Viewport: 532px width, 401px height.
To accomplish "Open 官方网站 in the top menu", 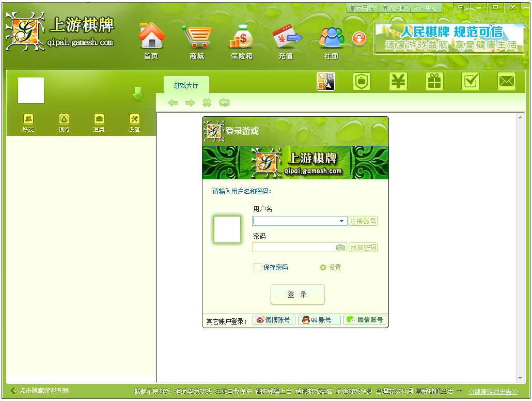I will point(362,8).
